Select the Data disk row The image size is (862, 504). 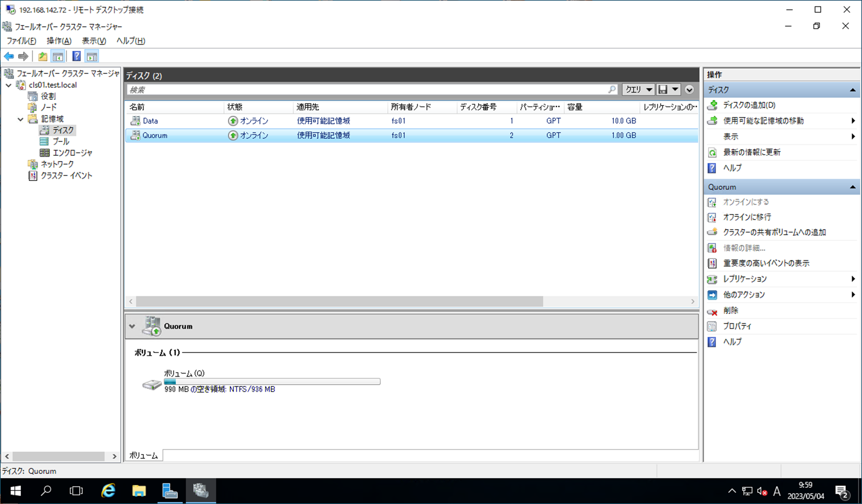click(x=150, y=121)
